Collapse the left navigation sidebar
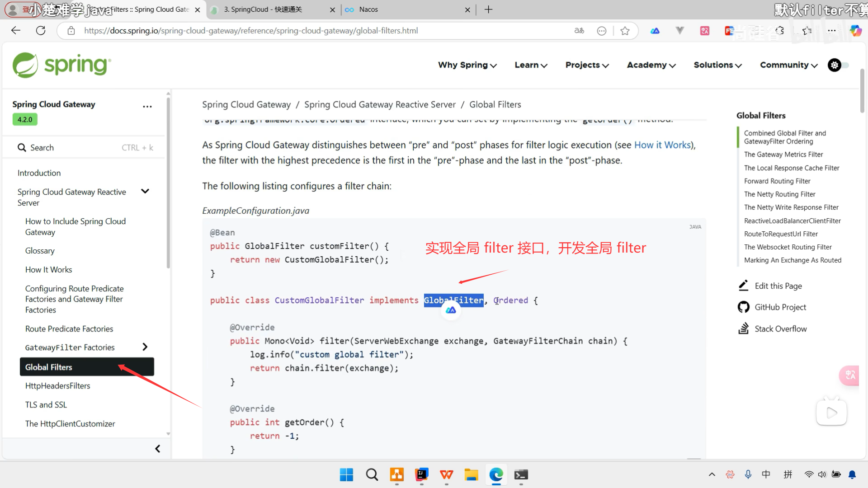The image size is (868, 488). point(157,449)
